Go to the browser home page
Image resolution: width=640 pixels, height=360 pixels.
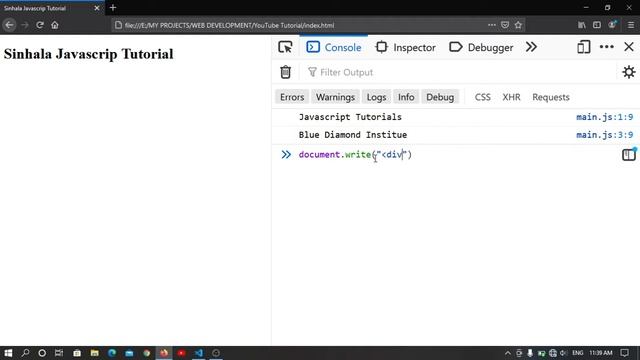55,25
